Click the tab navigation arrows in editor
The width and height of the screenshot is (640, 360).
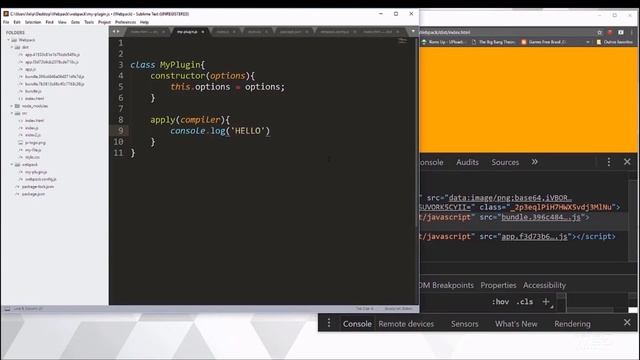pos(116,31)
